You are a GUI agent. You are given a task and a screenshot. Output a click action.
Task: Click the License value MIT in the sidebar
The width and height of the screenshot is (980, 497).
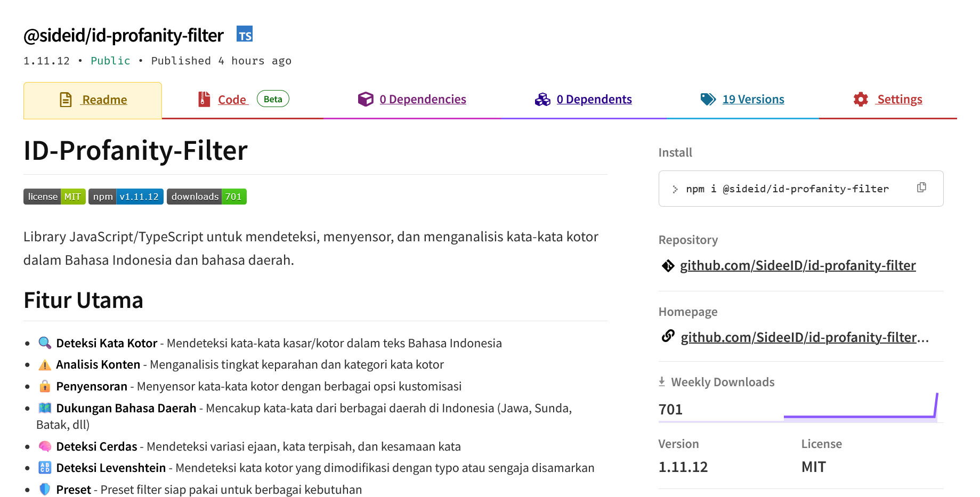[813, 467]
